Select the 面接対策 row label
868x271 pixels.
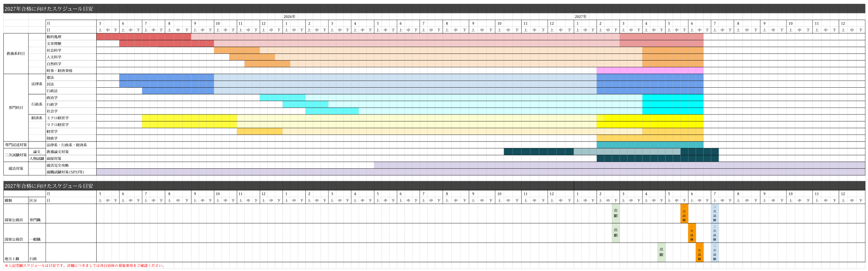54,159
